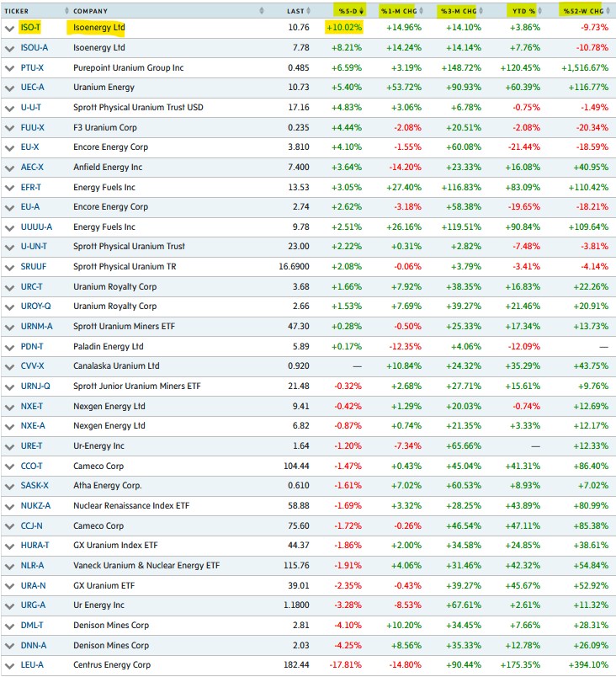616x677 pixels.
Task: Open the EU-A ticker link
Action: coord(29,207)
